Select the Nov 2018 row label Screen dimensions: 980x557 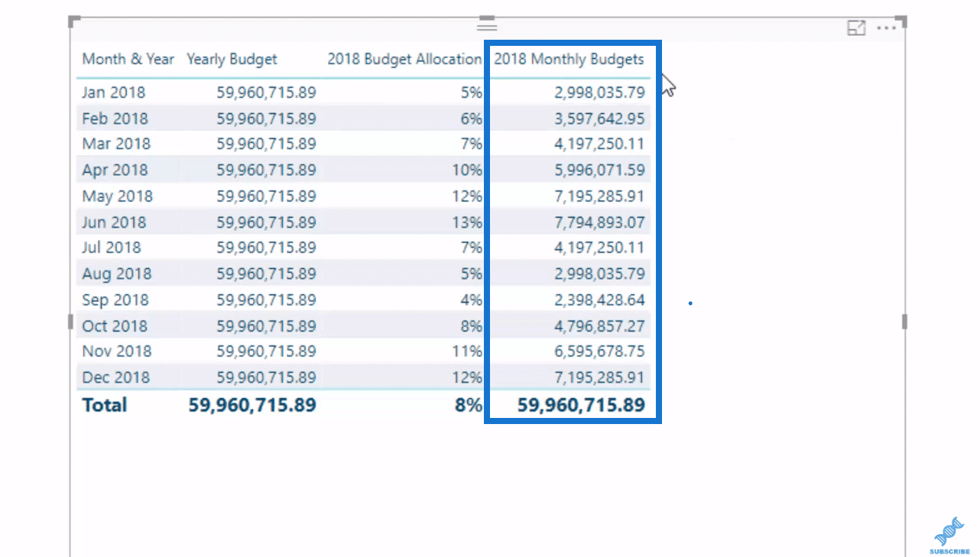(x=116, y=351)
